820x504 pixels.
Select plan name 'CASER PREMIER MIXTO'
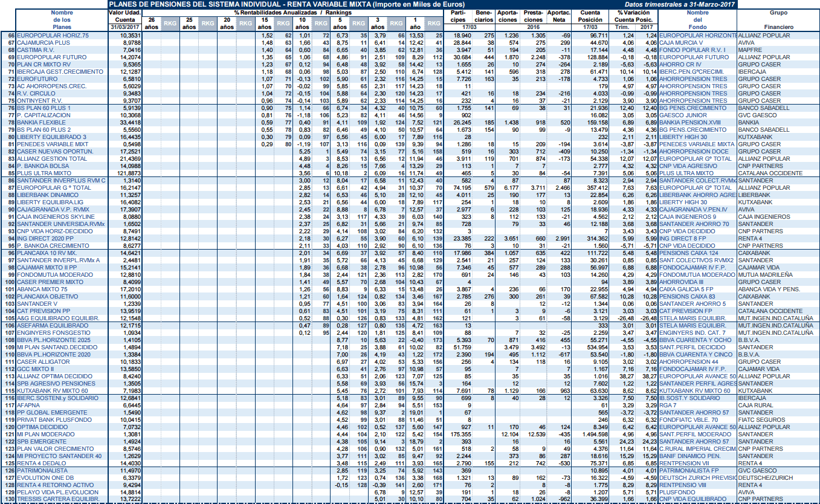[x=50, y=282]
